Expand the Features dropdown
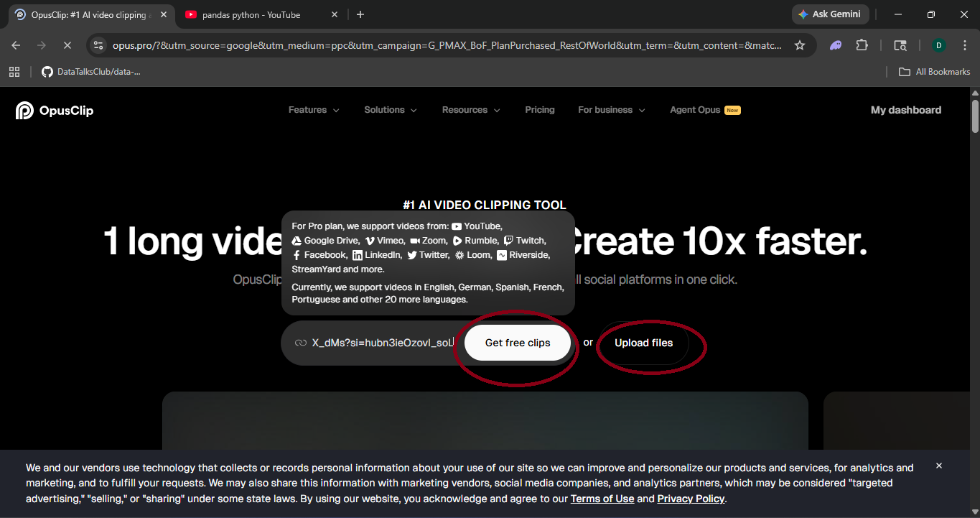The height and width of the screenshot is (518, 980). click(314, 110)
